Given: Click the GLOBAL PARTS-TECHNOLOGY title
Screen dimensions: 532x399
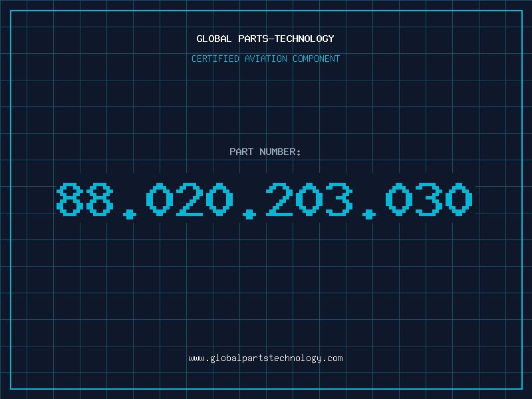Looking at the screenshot, I should (265, 39).
